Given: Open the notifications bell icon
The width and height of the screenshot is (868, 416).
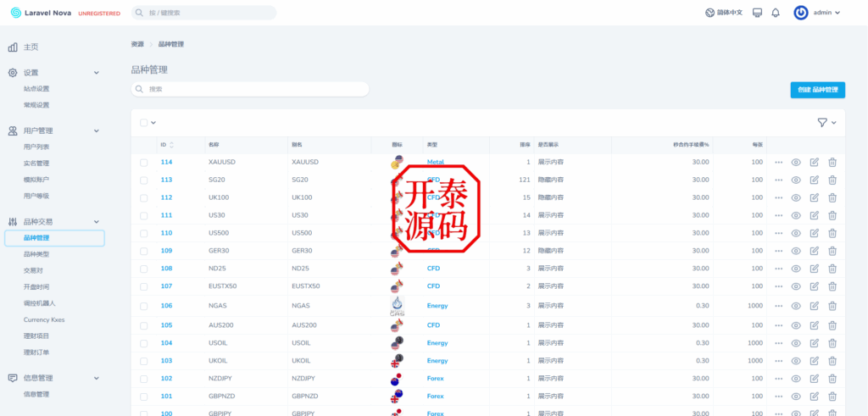Looking at the screenshot, I should 775,13.
